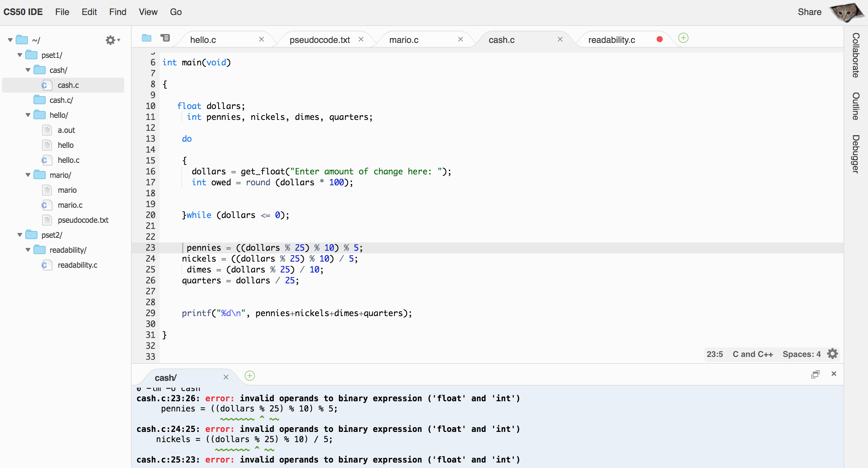The width and height of the screenshot is (868, 468).
Task: Close the terminal panel
Action: (x=834, y=374)
